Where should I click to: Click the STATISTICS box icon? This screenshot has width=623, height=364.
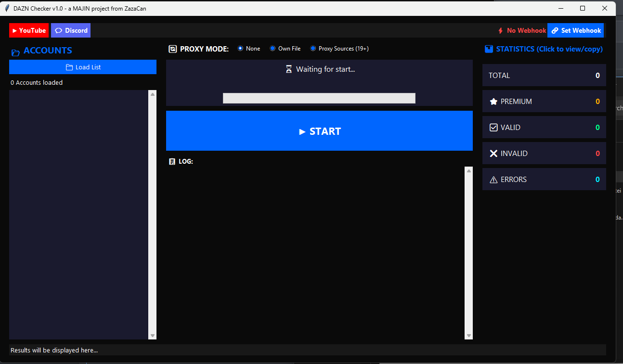(x=489, y=49)
